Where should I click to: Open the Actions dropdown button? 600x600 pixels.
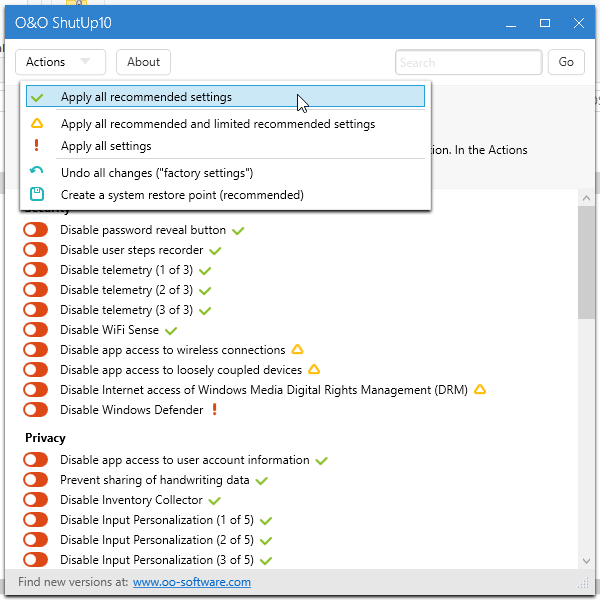[x=60, y=62]
